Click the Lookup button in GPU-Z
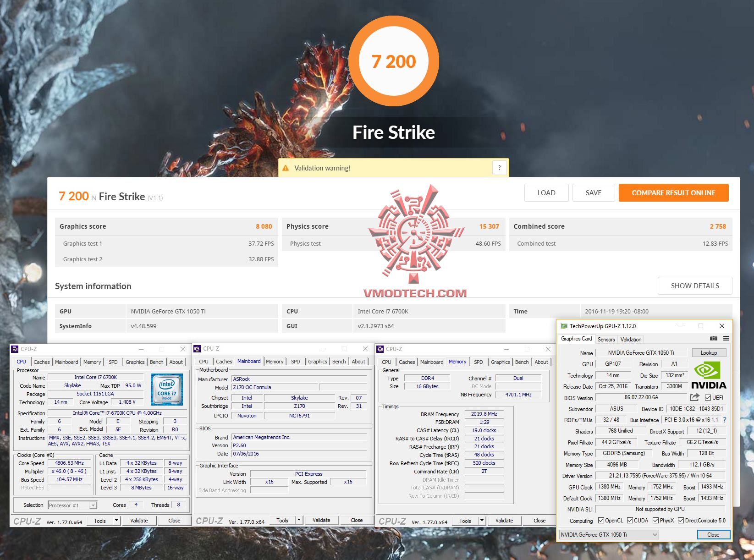This screenshot has width=754, height=560. point(709,352)
